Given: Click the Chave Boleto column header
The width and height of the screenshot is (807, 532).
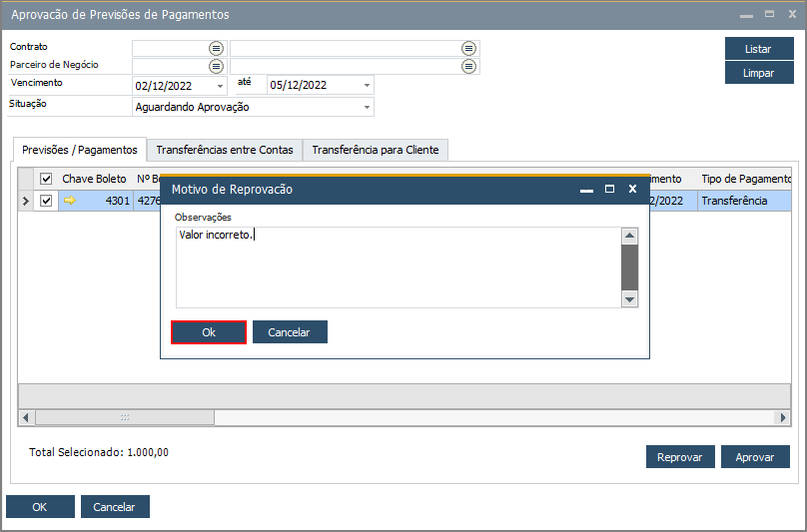Looking at the screenshot, I should click(94, 179).
